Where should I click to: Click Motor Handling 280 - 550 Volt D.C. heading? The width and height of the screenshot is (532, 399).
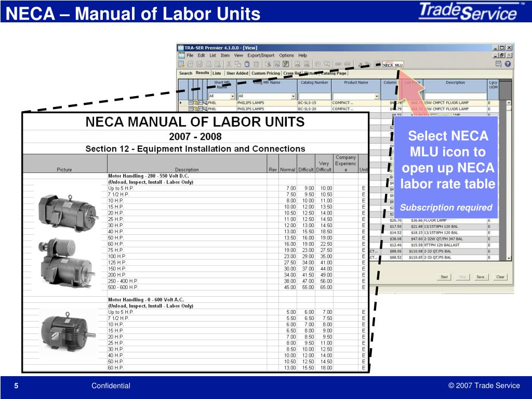click(x=148, y=176)
